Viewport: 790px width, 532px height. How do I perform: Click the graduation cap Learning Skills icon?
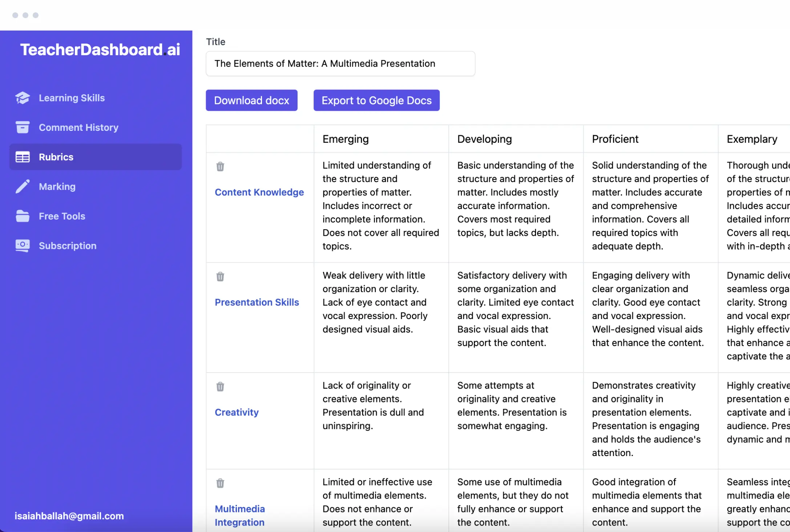pos(23,98)
